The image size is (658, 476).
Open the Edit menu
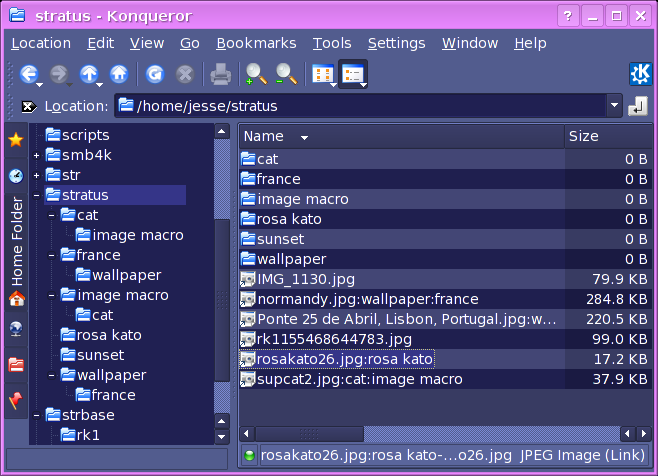(101, 43)
